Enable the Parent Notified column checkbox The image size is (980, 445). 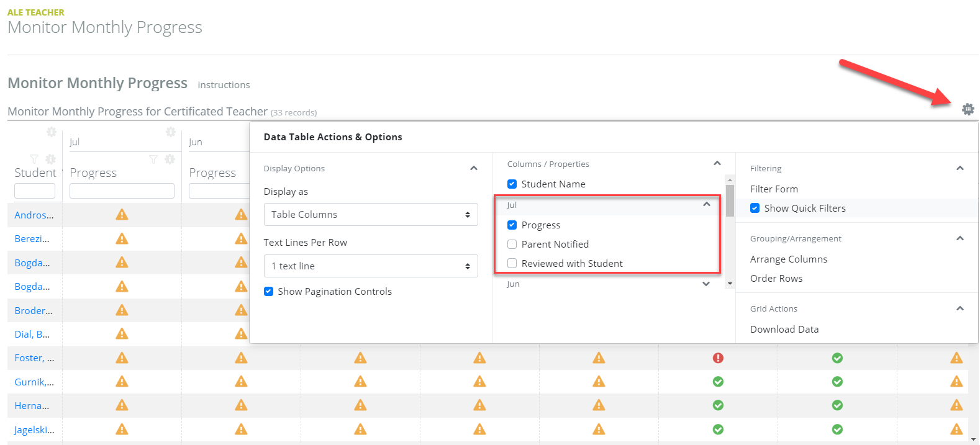[512, 244]
